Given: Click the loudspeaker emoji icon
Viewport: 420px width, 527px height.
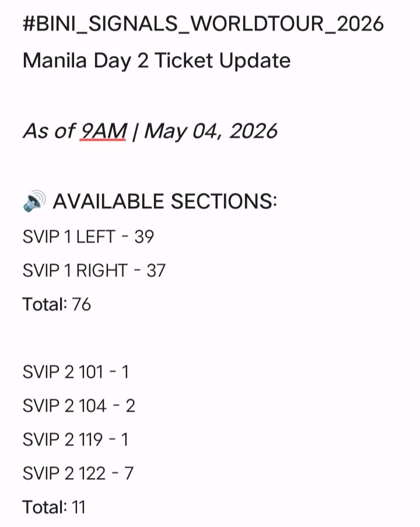Looking at the screenshot, I should (34, 201).
